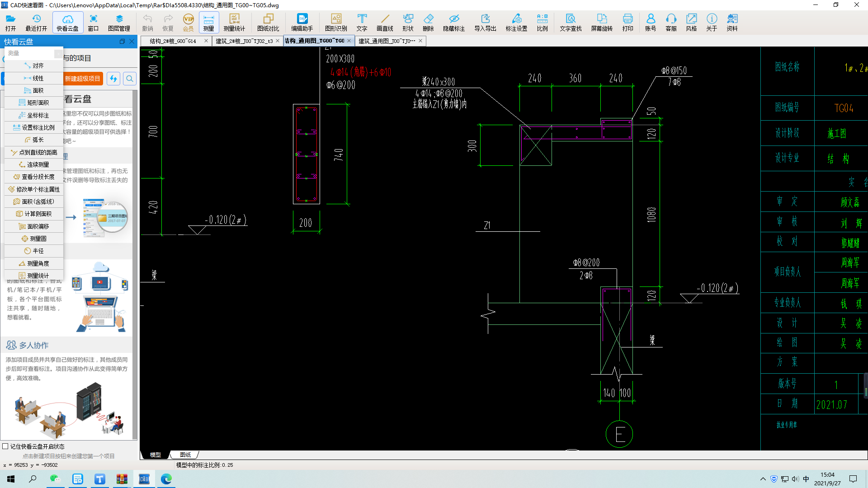Select 测量角度 menu entry
This screenshot has width=868, height=488.
point(34,263)
